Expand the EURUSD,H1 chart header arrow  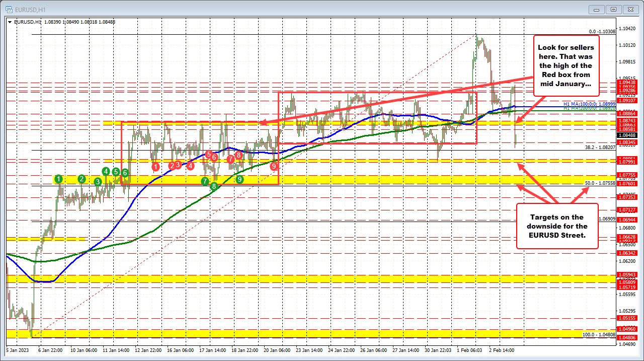pyautogui.click(x=10, y=22)
